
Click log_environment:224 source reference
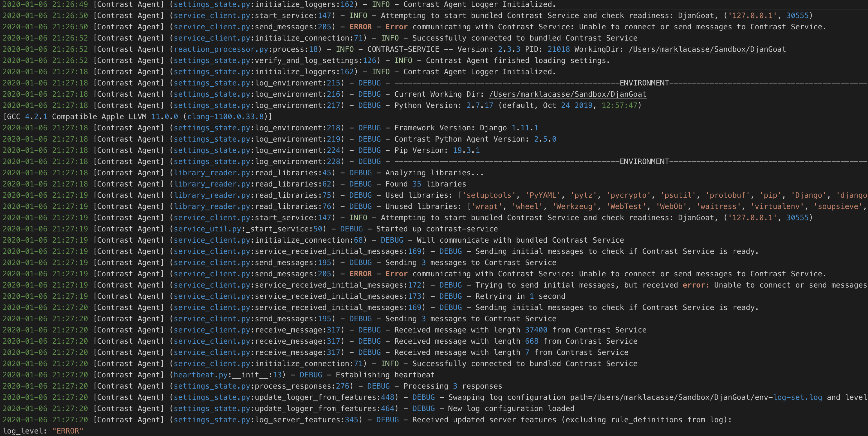pos(298,150)
